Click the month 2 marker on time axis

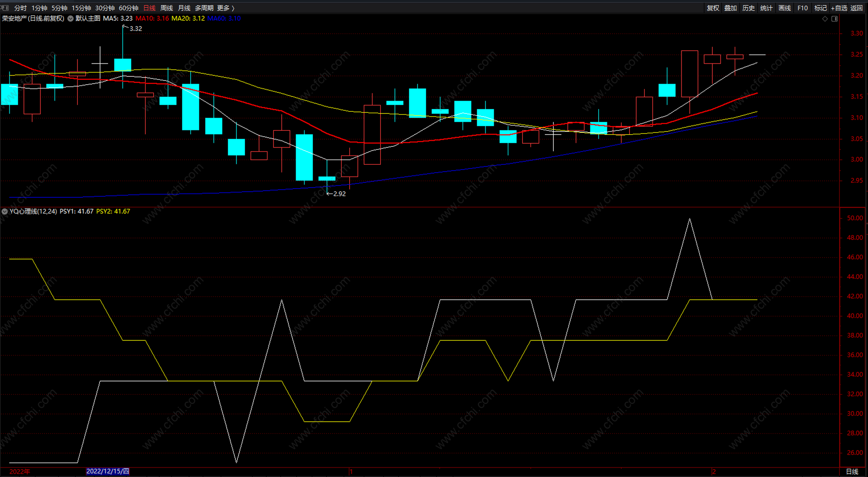pos(714,471)
